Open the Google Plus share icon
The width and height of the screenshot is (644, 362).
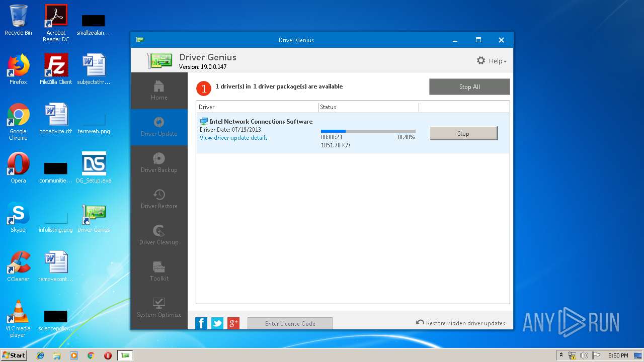point(233,323)
